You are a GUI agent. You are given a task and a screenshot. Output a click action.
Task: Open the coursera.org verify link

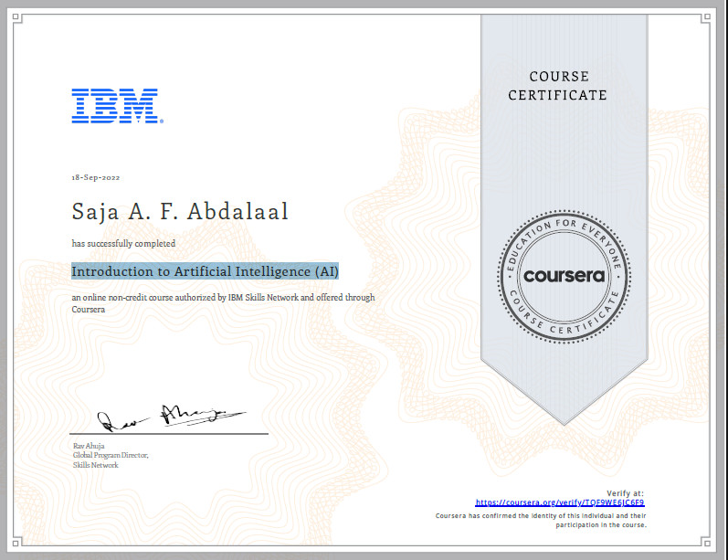566,502
